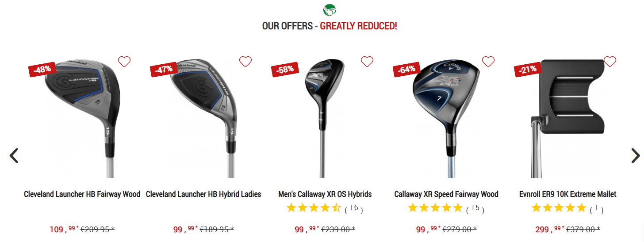Click Cleveland Launcher HB Hybrid Ladies image
This screenshot has height=242, width=644.
[x=203, y=117]
